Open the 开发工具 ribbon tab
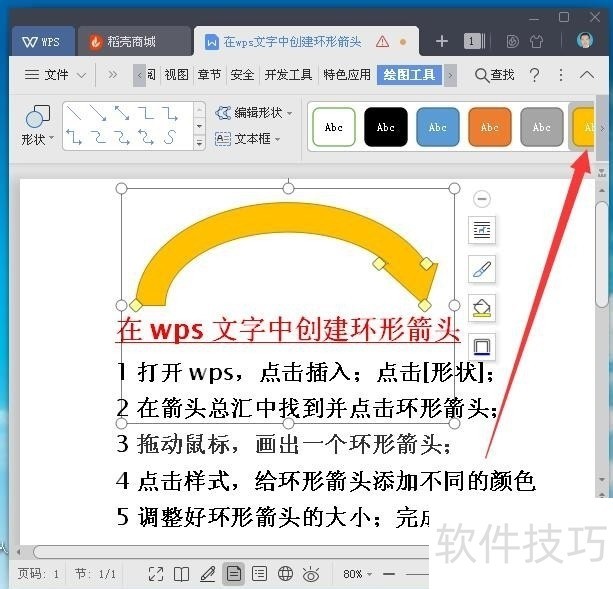The image size is (613, 589). point(288,74)
